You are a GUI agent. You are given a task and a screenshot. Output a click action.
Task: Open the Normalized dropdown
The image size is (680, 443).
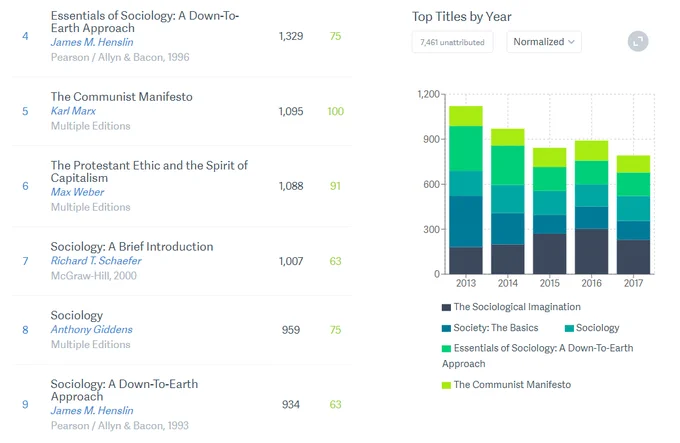(544, 42)
